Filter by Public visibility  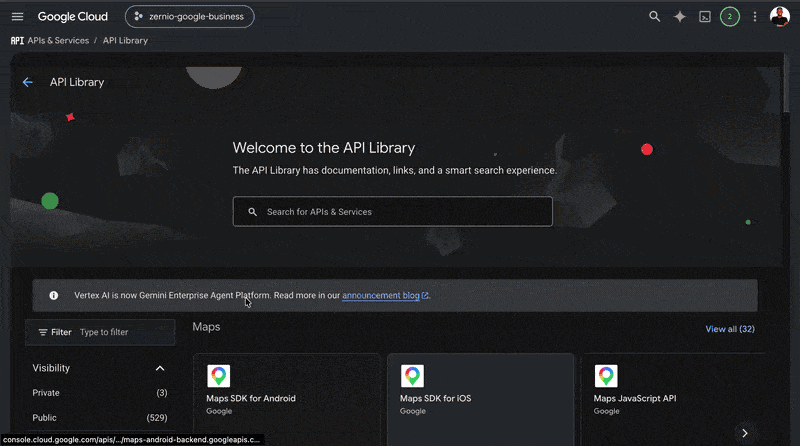[99, 417]
